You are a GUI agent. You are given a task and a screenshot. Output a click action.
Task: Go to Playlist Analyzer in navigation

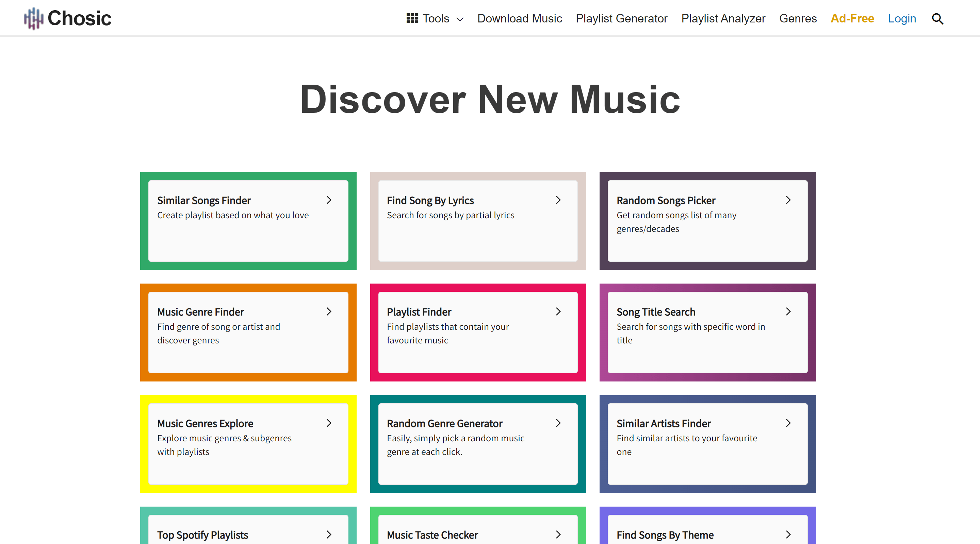coord(723,18)
